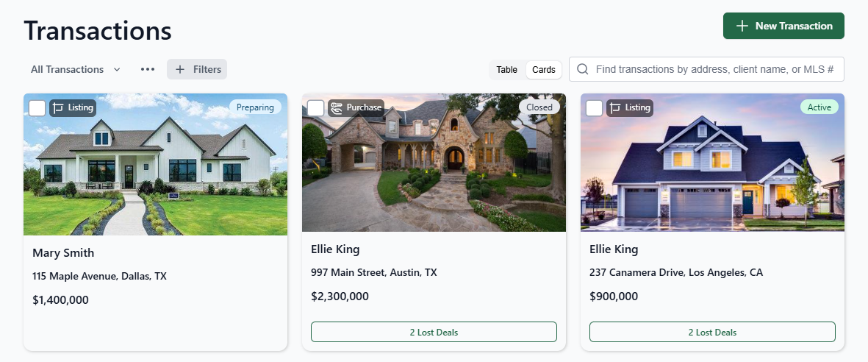Click the three-dots more options icon
The image size is (868, 362).
coord(147,69)
